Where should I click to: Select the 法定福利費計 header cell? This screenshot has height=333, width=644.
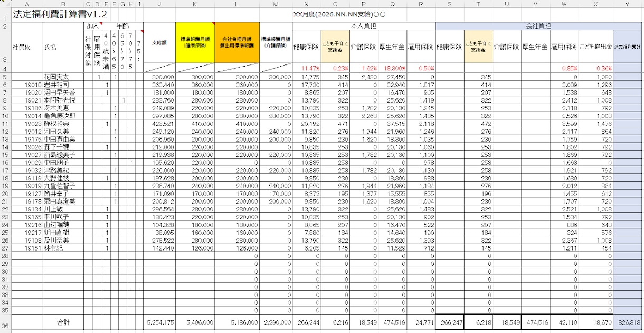pyautogui.click(x=628, y=47)
